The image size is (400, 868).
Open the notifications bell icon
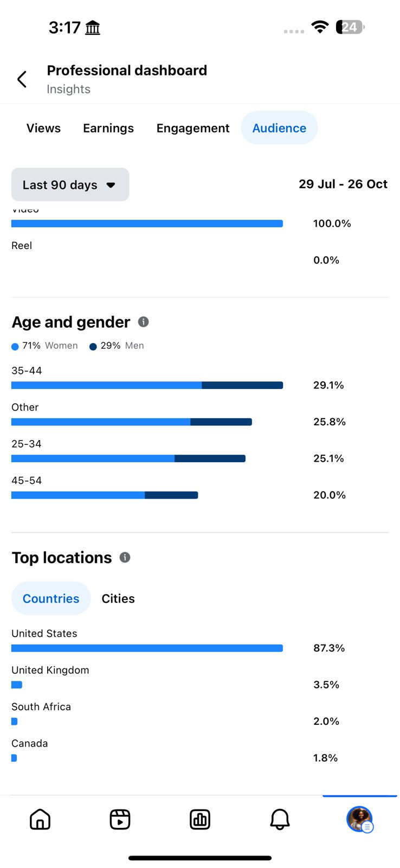[280, 819]
